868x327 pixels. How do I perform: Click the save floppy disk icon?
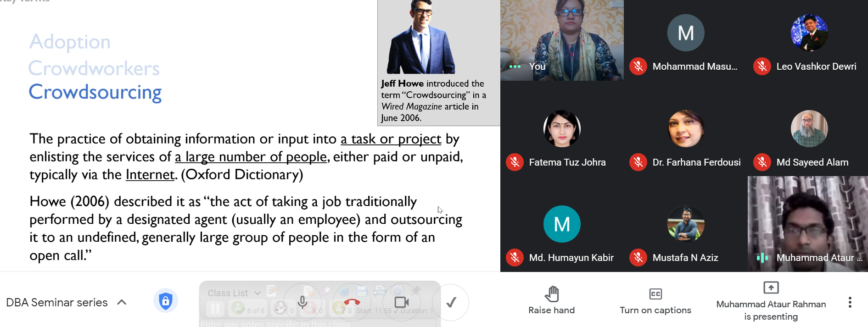[362, 290]
